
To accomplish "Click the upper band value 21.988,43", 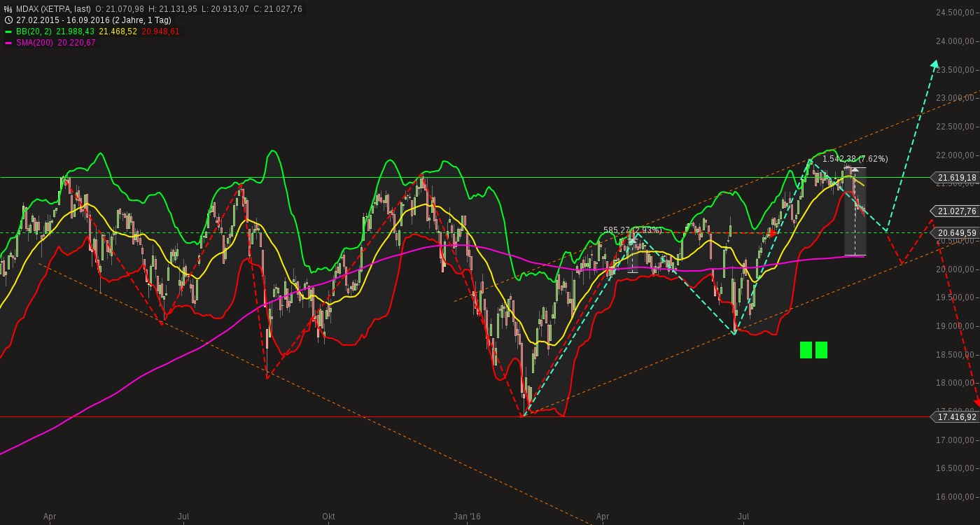I will pyautogui.click(x=76, y=31).
